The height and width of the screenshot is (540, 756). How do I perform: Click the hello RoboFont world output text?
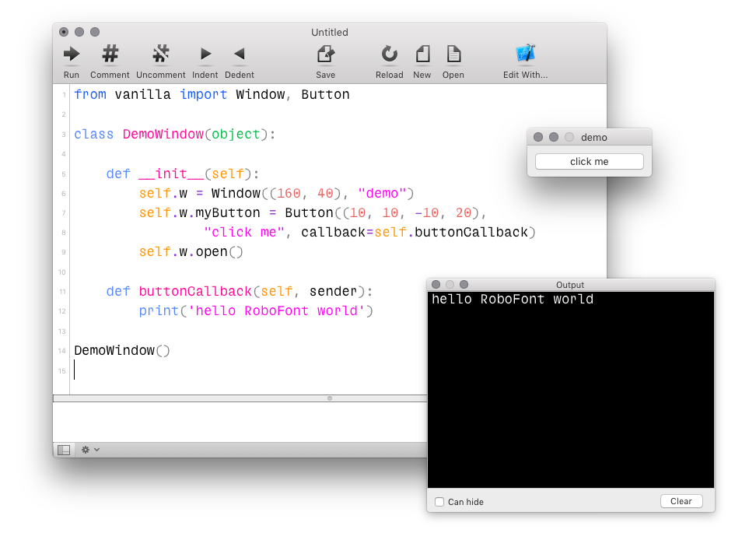pyautogui.click(x=513, y=299)
